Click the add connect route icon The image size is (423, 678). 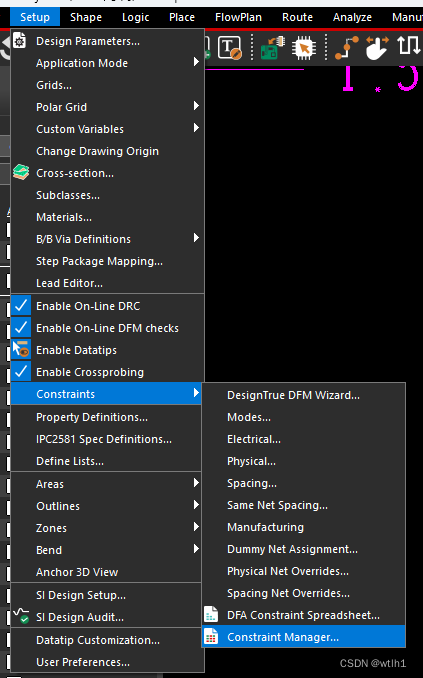click(346, 48)
